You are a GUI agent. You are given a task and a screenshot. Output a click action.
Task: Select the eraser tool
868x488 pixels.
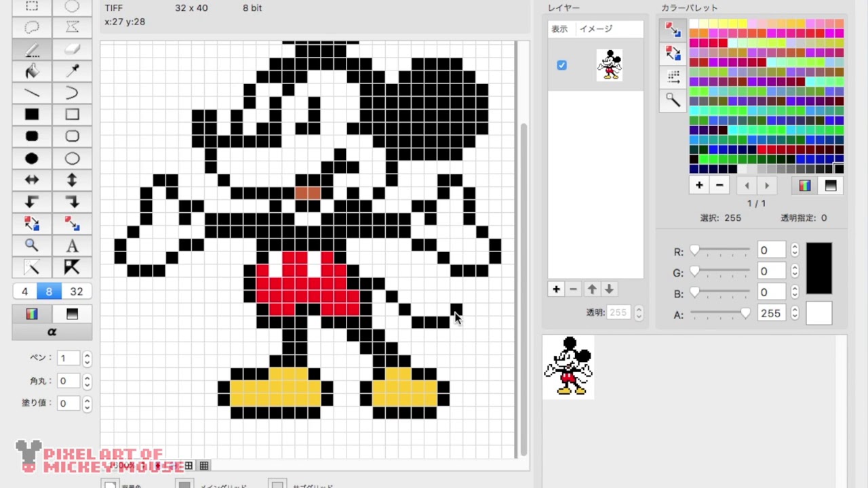click(x=72, y=49)
